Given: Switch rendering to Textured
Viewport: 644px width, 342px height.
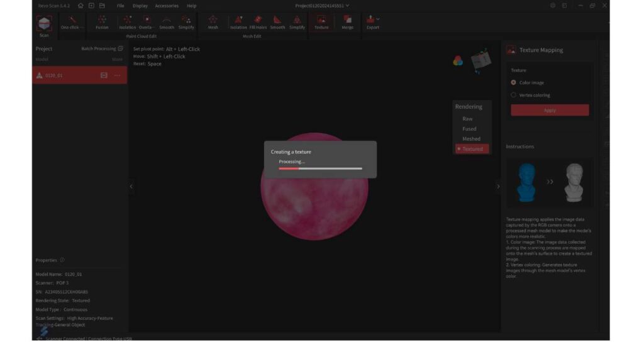Looking at the screenshot, I should 472,149.
